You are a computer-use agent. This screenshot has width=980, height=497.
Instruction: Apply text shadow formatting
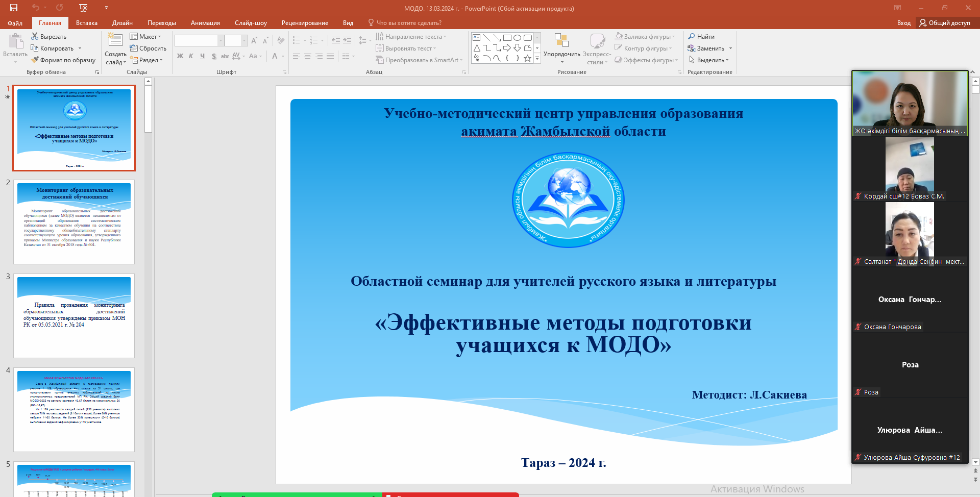click(213, 56)
